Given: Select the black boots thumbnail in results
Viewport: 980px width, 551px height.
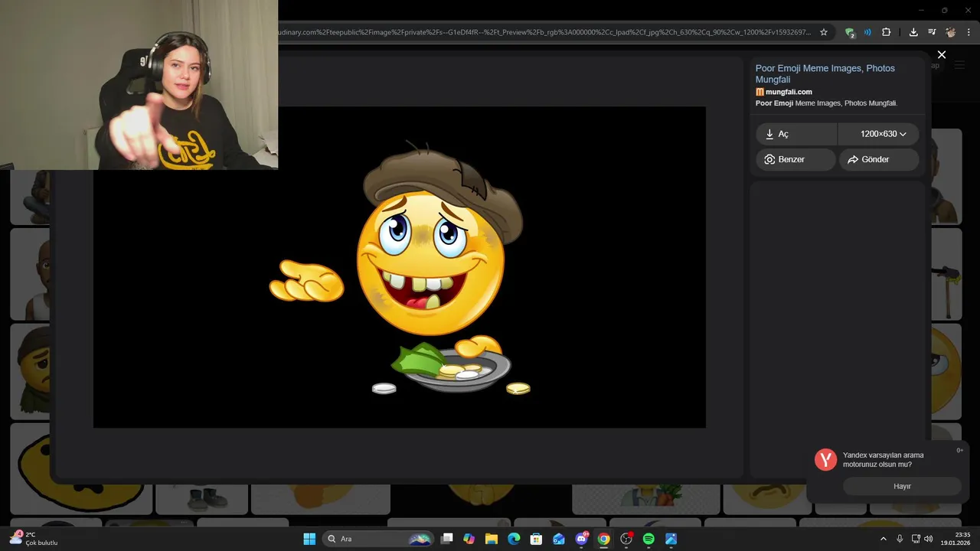Looking at the screenshot, I should pyautogui.click(x=201, y=498).
